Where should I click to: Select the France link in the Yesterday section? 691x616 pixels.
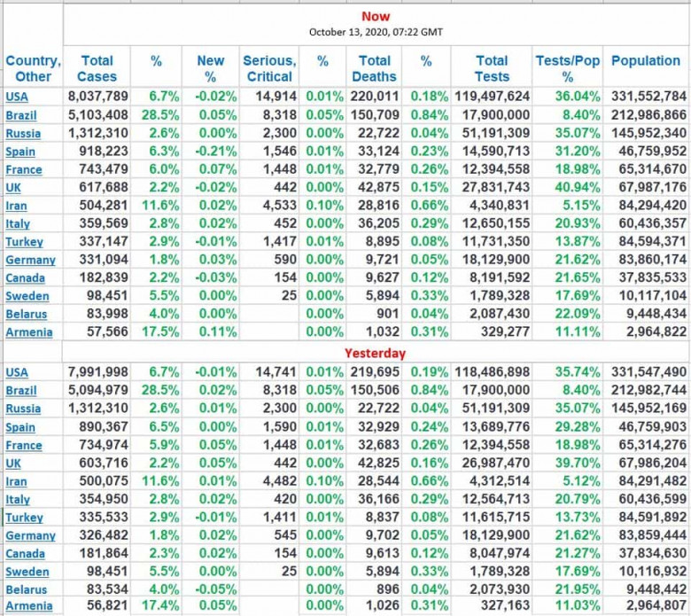(x=23, y=446)
